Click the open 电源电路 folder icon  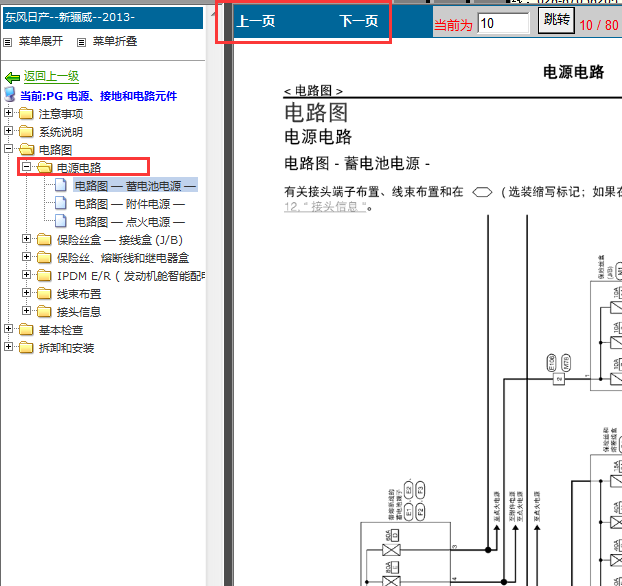point(44,167)
